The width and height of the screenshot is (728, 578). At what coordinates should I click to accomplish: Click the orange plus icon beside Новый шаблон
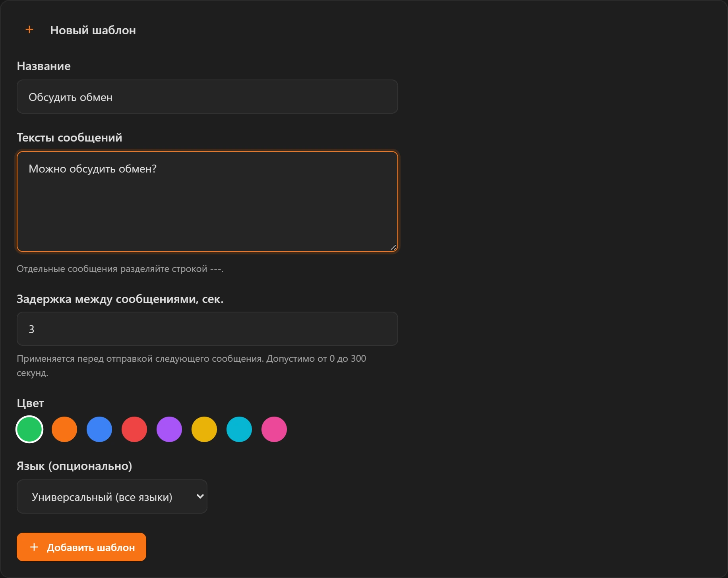pyautogui.click(x=29, y=29)
